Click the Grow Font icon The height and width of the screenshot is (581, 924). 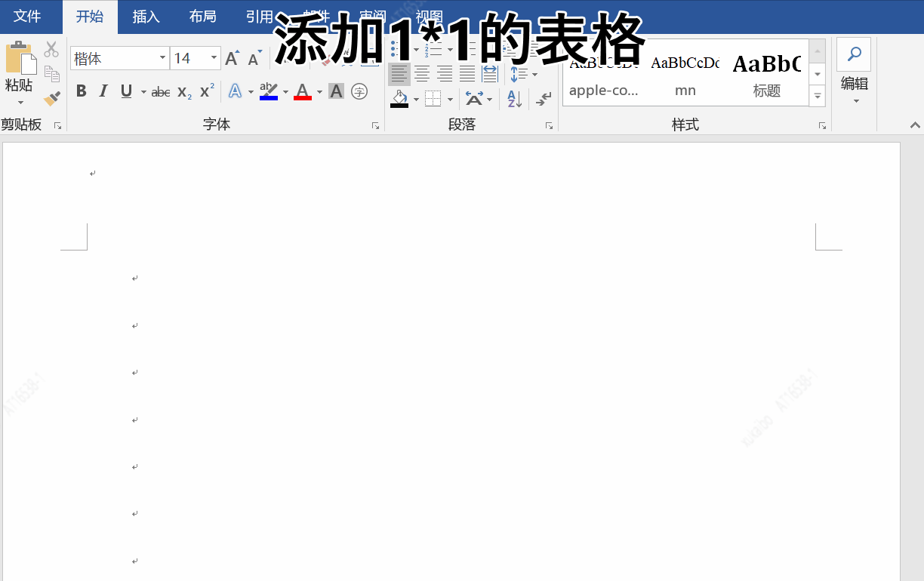click(233, 58)
